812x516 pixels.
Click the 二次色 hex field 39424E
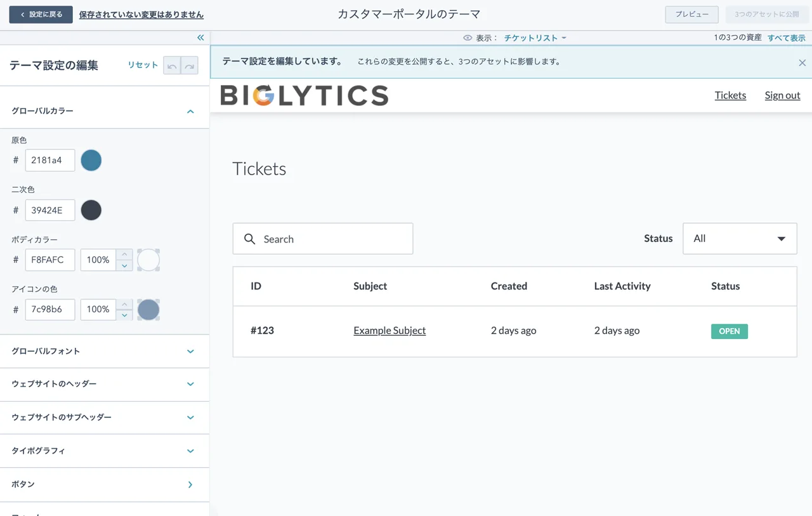[50, 210]
